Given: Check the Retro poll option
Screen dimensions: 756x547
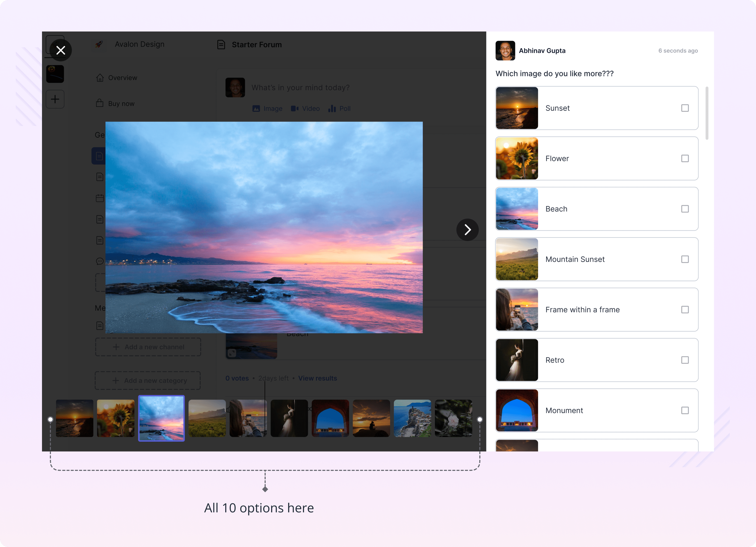Looking at the screenshot, I should click(685, 360).
